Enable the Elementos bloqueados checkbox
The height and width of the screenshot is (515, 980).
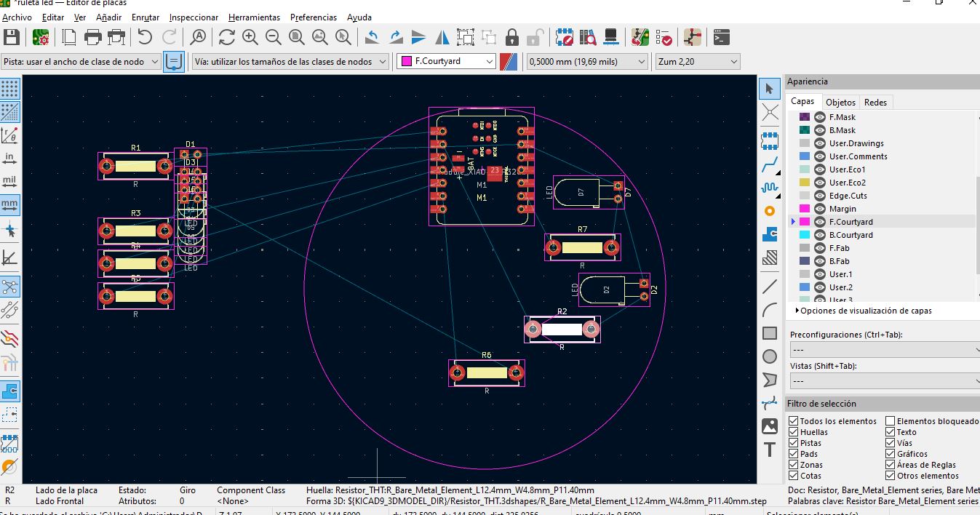click(890, 421)
